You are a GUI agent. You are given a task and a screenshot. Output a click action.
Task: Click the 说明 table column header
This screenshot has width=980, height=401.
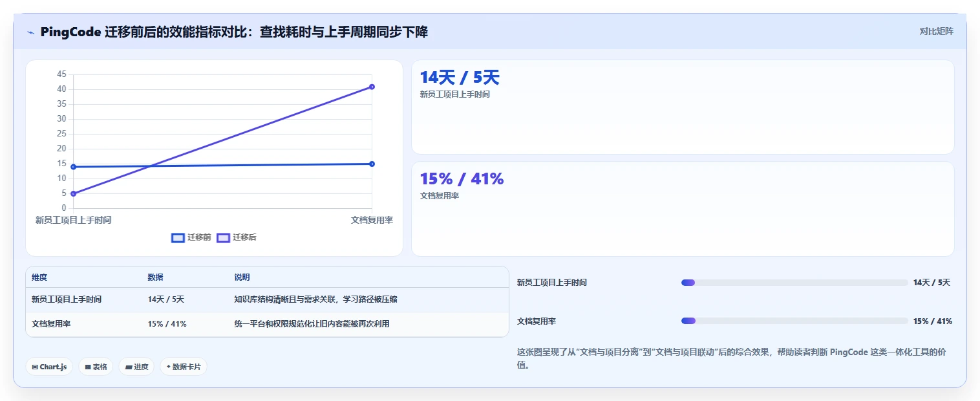(242, 277)
